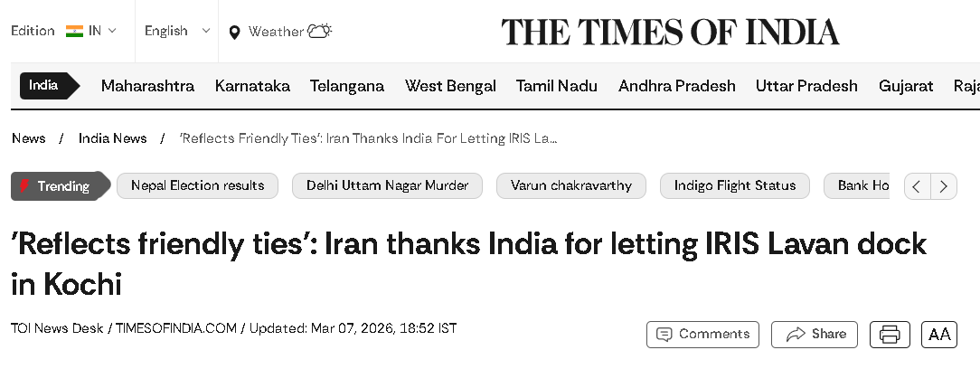Click the Weather cloud icon
This screenshot has height=369, width=980.
[x=319, y=31]
